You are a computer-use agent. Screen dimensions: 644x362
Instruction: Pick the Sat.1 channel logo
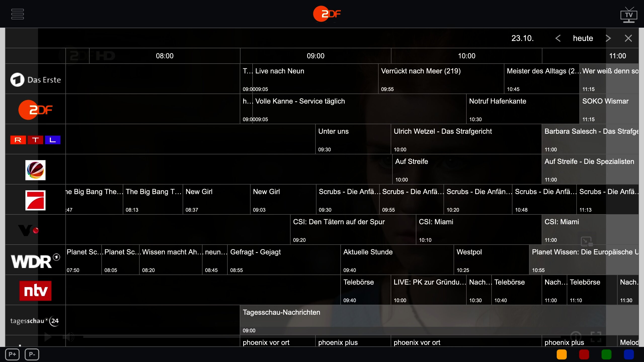[x=35, y=170]
